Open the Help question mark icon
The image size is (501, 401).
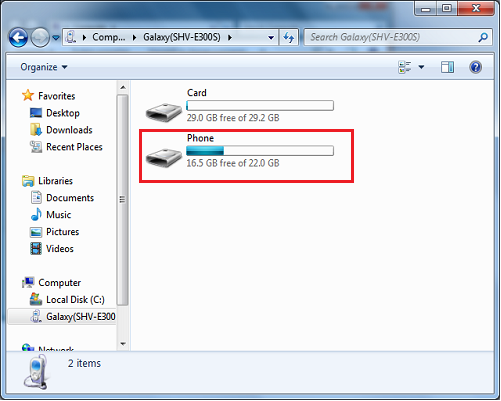pyautogui.click(x=475, y=67)
